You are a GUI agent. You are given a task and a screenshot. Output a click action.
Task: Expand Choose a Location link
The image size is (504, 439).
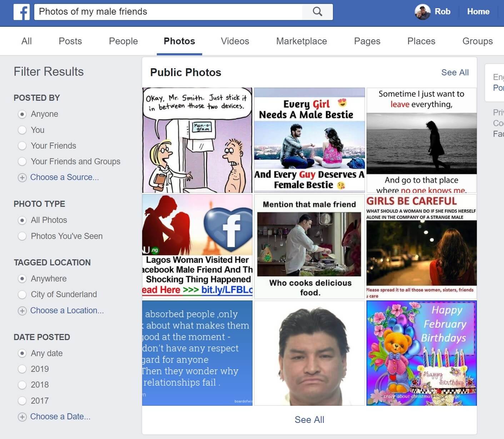(67, 310)
